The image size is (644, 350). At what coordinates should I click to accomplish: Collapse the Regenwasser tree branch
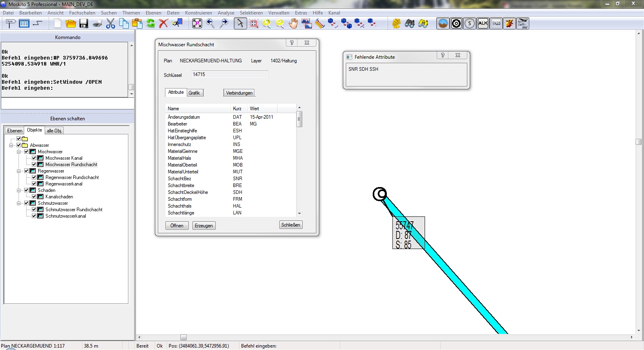pos(19,171)
